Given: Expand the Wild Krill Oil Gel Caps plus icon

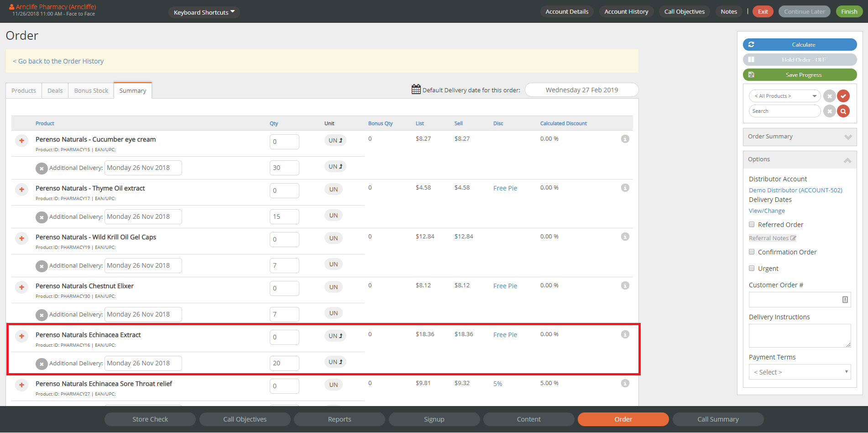Looking at the screenshot, I should [21, 238].
